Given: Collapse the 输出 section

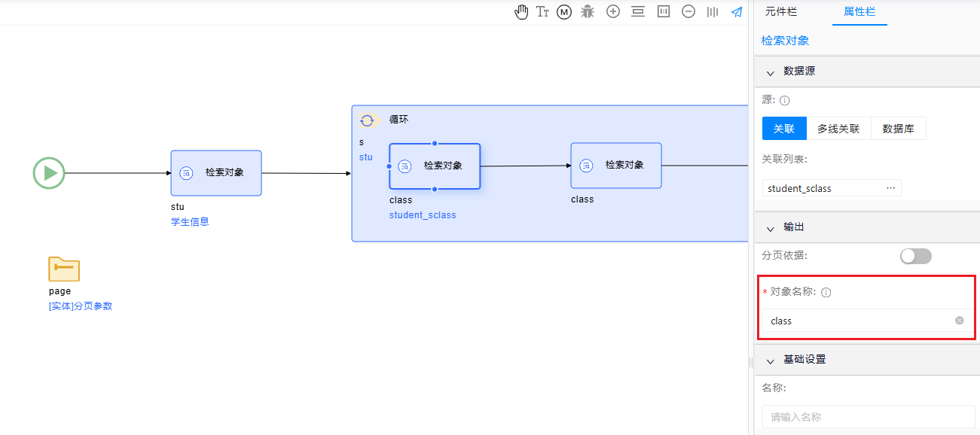Looking at the screenshot, I should [771, 228].
